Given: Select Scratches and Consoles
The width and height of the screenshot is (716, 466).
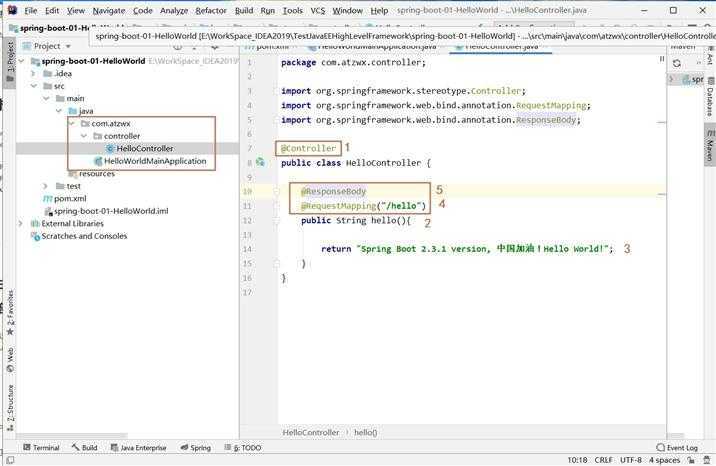Looking at the screenshot, I should (x=84, y=236).
